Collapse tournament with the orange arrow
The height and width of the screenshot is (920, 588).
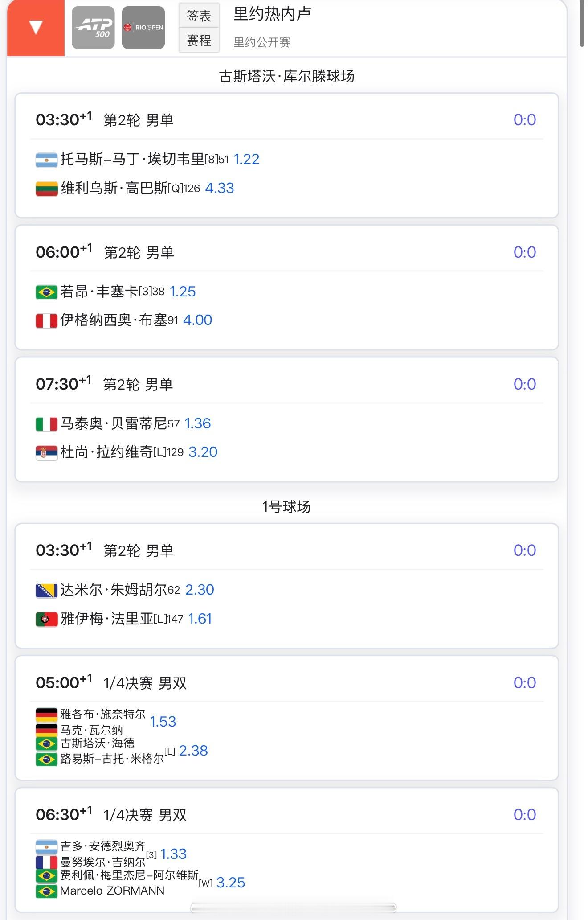click(36, 28)
